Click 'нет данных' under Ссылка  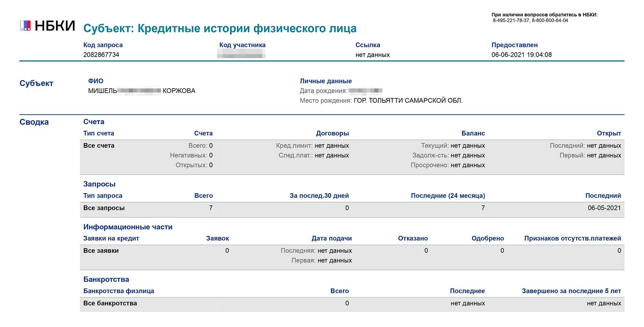click(x=372, y=55)
